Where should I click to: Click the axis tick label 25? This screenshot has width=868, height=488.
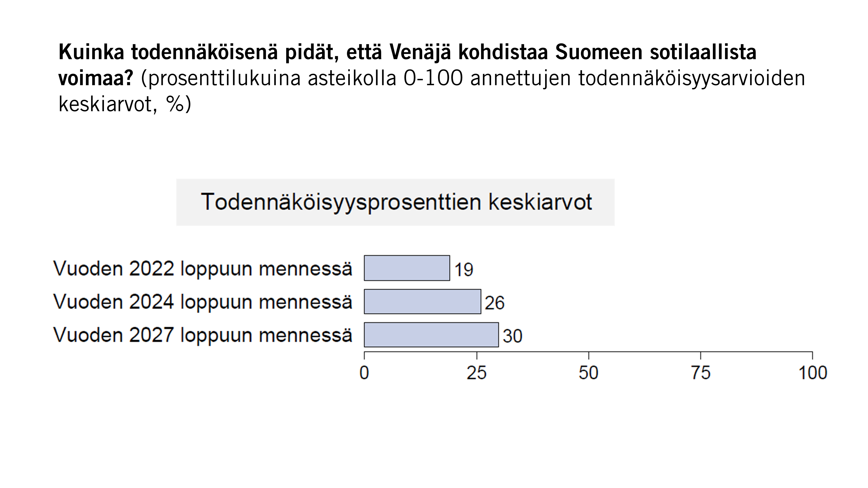coord(477,373)
